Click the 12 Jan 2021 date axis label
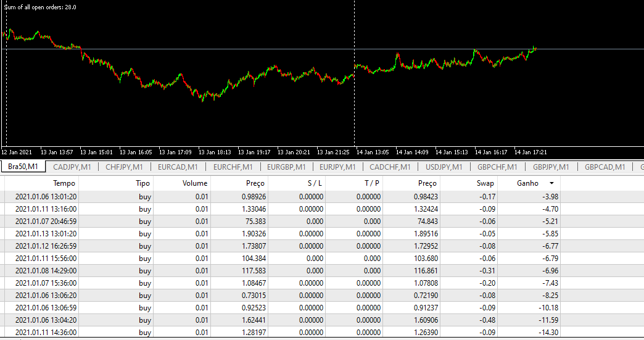The image size is (644, 340). [x=17, y=152]
